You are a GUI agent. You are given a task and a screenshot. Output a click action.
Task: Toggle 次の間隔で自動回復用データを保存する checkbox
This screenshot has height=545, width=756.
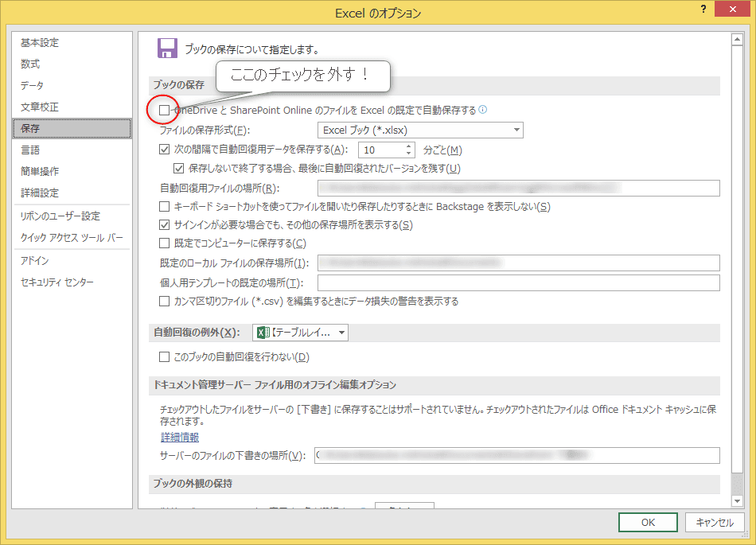click(165, 150)
